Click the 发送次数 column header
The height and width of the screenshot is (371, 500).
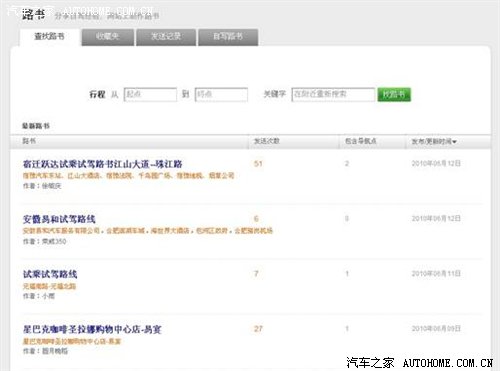pos(267,141)
